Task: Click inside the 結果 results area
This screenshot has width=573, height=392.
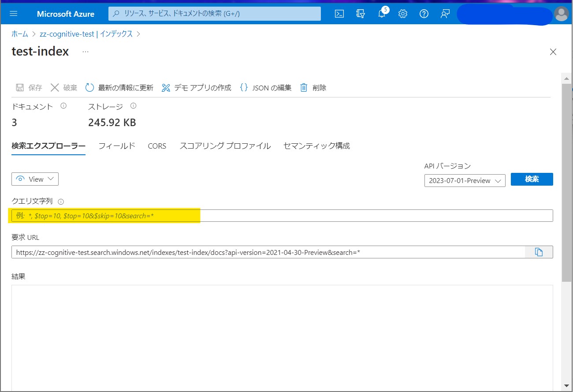Action: pyautogui.click(x=282, y=337)
